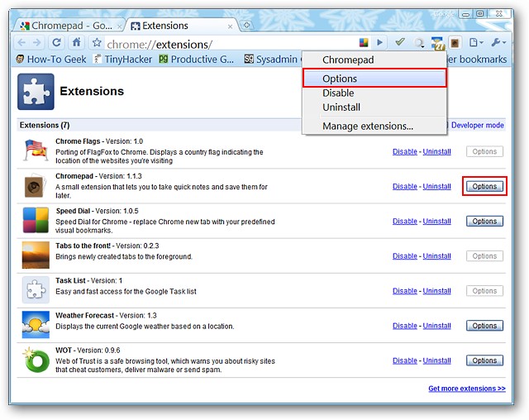Click the Task List greyed Options button
The height and width of the screenshot is (420, 529).
[484, 291]
